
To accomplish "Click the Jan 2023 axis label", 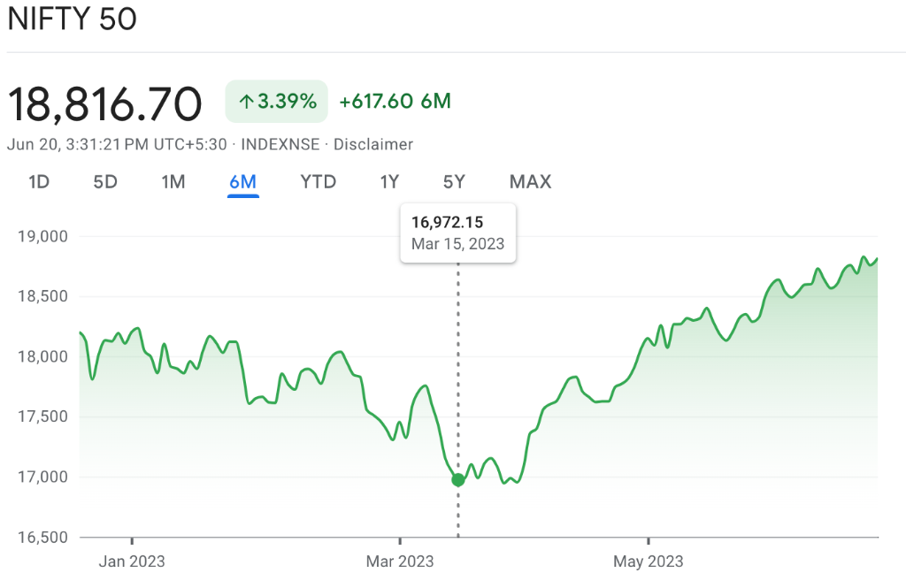I will [132, 561].
